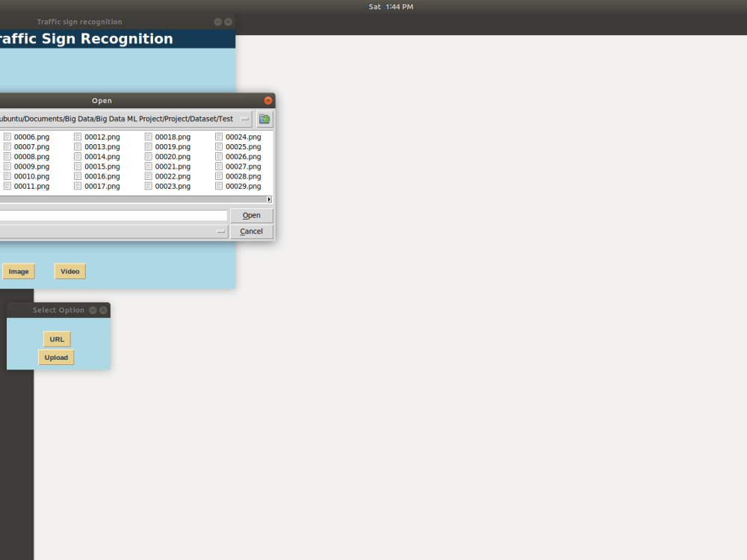Image resolution: width=747 pixels, height=560 pixels.
Task: Select file 00010.png
Action: (27, 176)
